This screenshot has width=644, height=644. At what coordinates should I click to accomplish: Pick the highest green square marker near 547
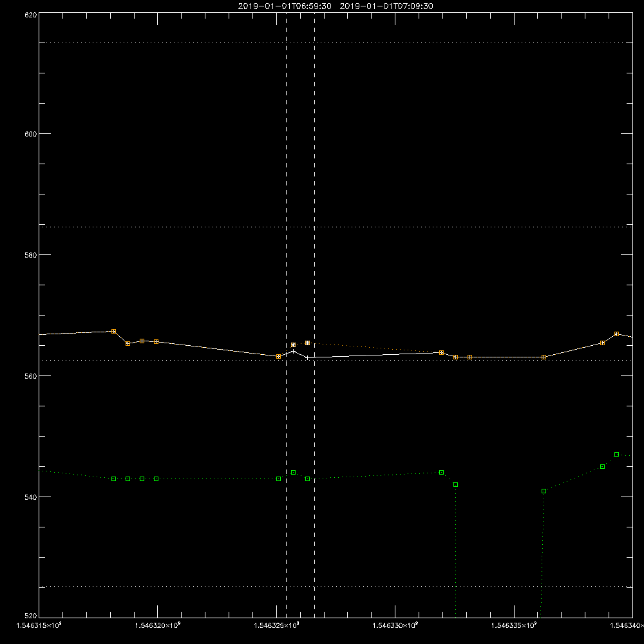pyautogui.click(x=616, y=454)
